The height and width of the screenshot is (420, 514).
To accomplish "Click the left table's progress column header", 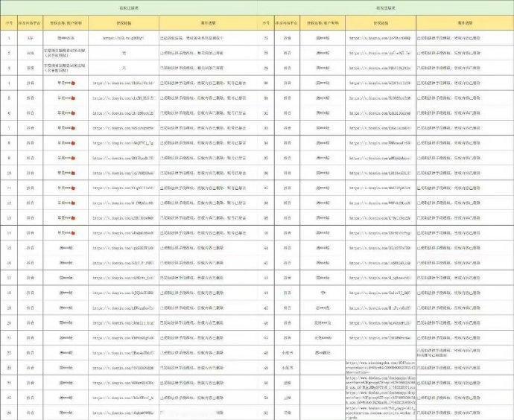I will 208,23.
